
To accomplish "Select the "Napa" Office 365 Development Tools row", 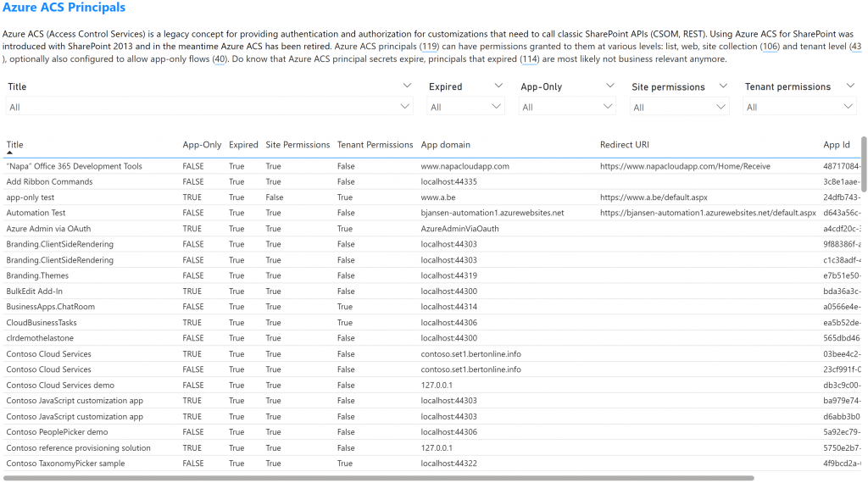I will (431, 166).
